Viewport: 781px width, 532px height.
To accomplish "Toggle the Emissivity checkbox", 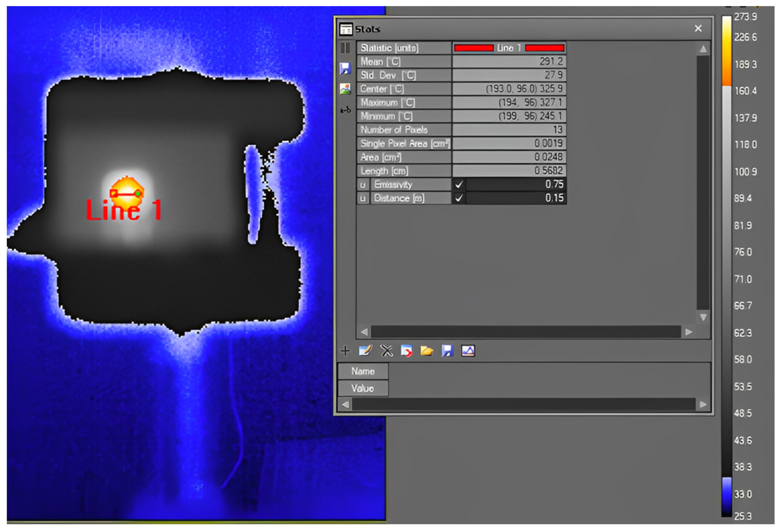I will click(459, 185).
